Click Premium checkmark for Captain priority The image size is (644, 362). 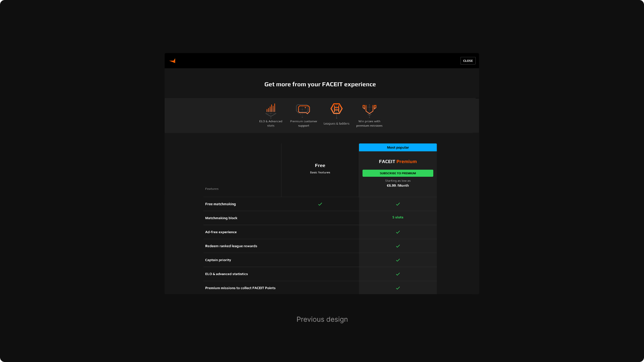[398, 260]
